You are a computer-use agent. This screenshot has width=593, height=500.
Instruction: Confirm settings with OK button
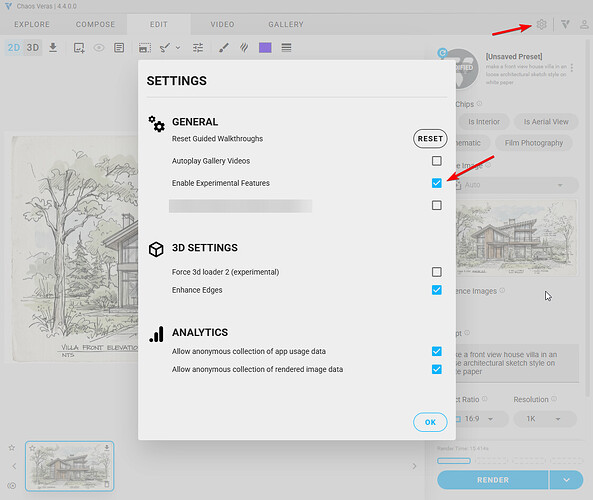pos(430,422)
